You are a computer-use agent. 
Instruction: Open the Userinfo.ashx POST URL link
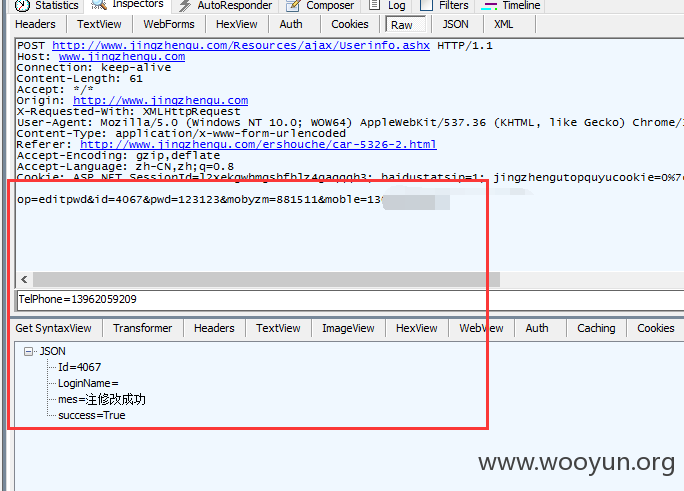point(241,45)
